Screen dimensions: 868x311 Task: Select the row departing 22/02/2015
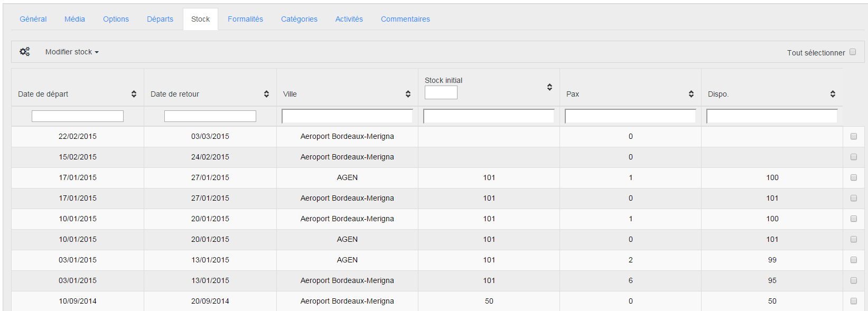coord(854,136)
